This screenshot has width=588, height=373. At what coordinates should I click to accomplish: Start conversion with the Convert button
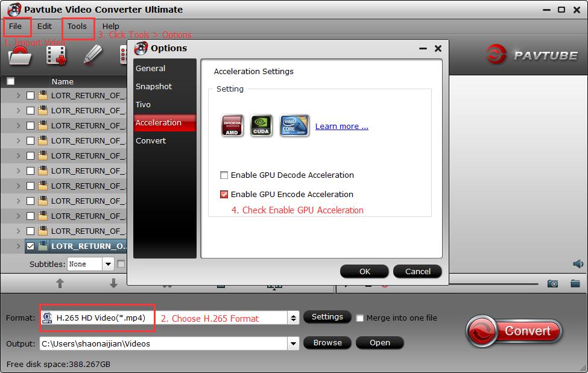[x=514, y=331]
